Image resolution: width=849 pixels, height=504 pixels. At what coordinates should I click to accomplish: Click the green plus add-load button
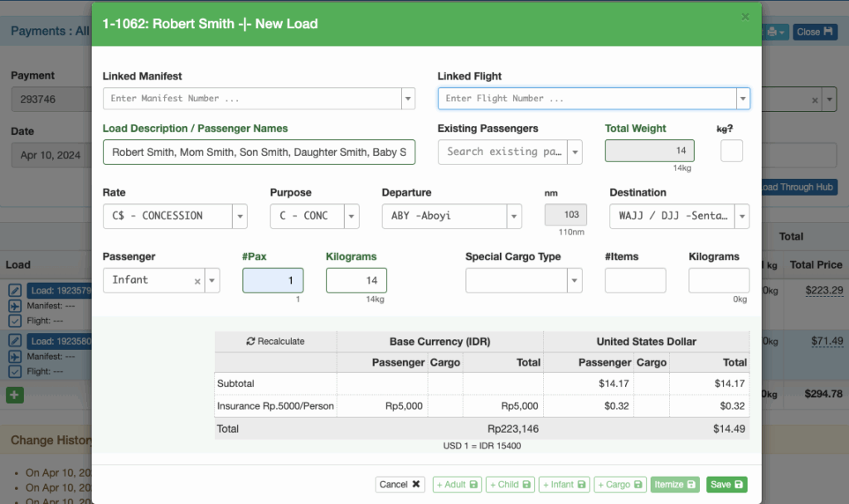(15, 395)
